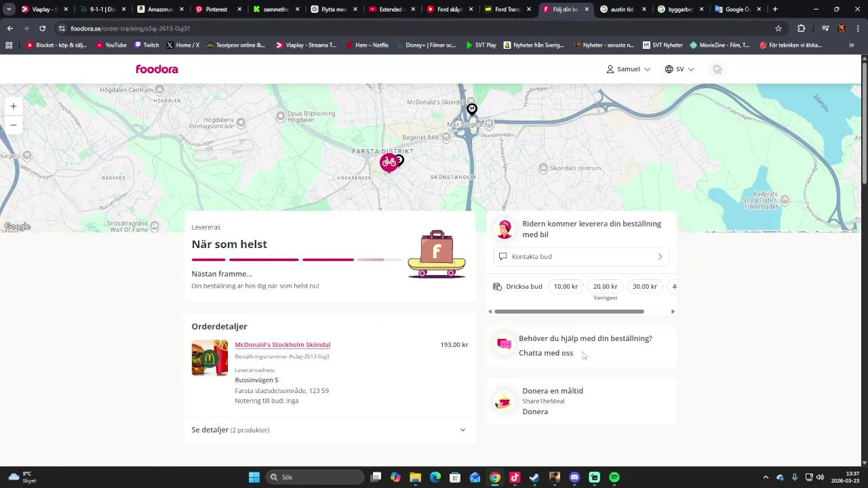
Task: Click the order price 193,00 kr
Action: pyautogui.click(x=454, y=345)
